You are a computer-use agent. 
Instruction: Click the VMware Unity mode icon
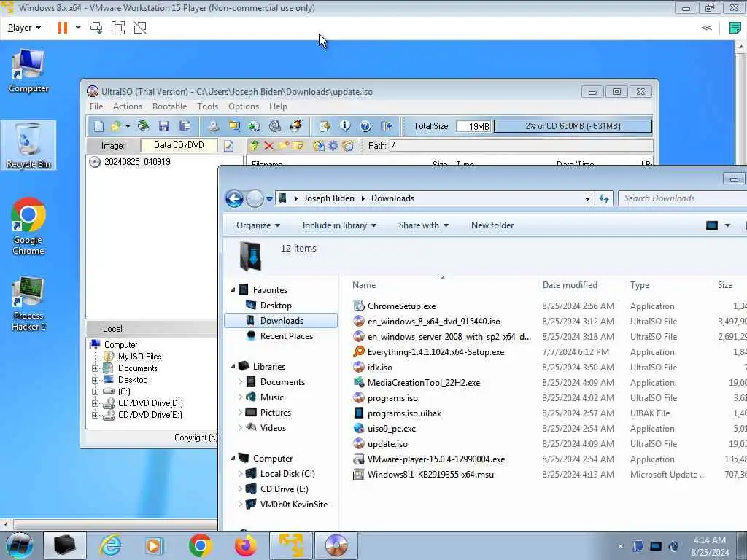point(140,28)
